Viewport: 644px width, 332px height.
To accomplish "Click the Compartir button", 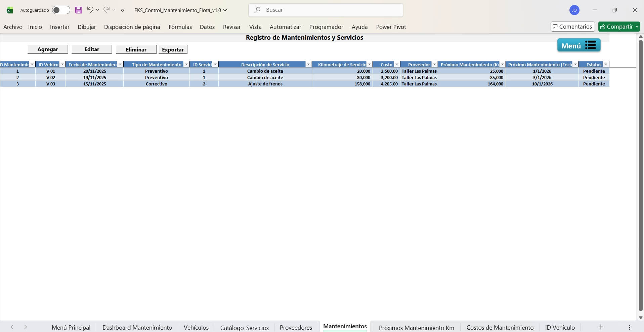I will pyautogui.click(x=619, y=27).
